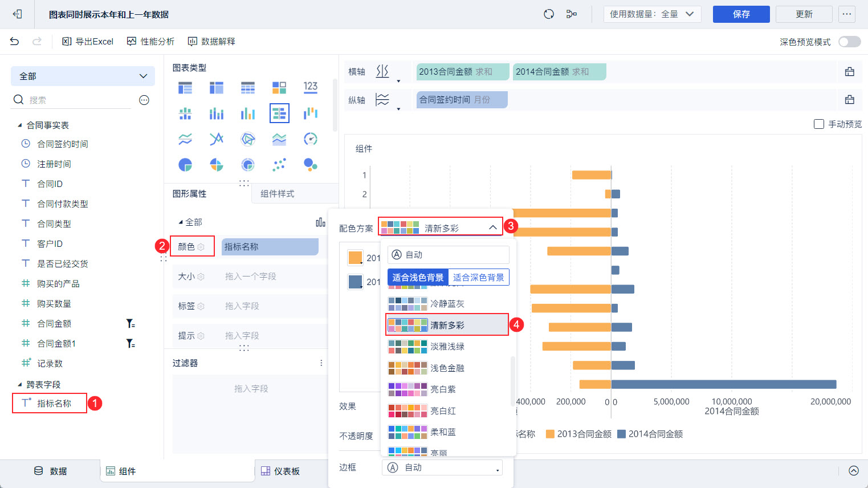Image resolution: width=868 pixels, height=488 pixels.
Task: Click the 保存 button
Action: [741, 14]
